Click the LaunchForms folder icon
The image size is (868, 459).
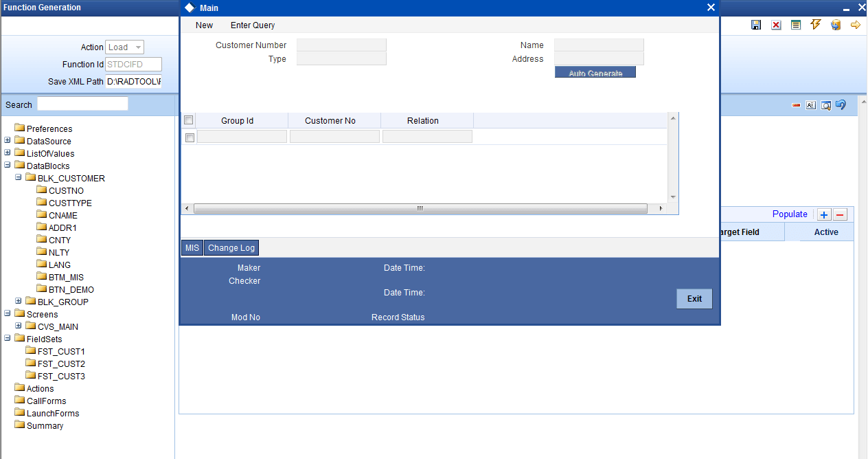pyautogui.click(x=19, y=413)
